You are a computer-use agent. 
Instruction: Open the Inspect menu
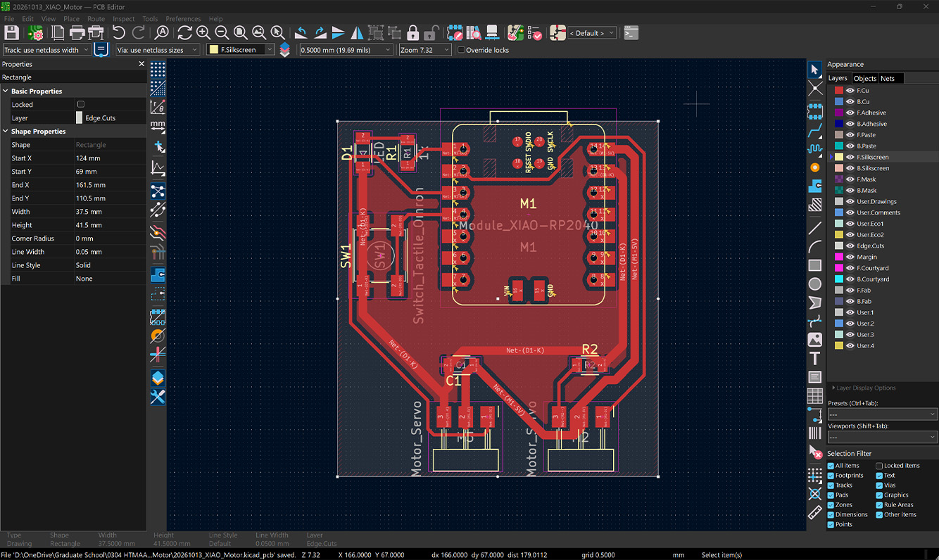tap(124, 19)
